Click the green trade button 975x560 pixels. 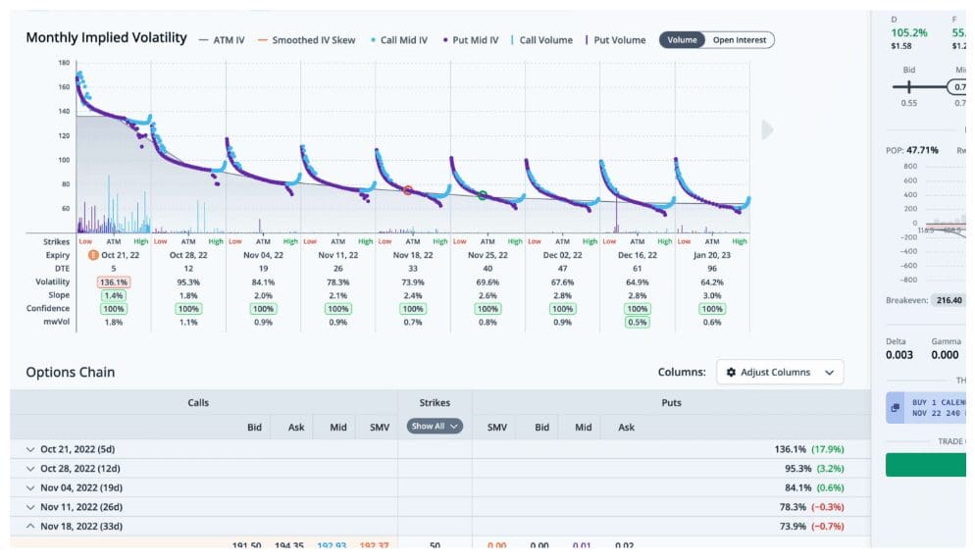926,465
